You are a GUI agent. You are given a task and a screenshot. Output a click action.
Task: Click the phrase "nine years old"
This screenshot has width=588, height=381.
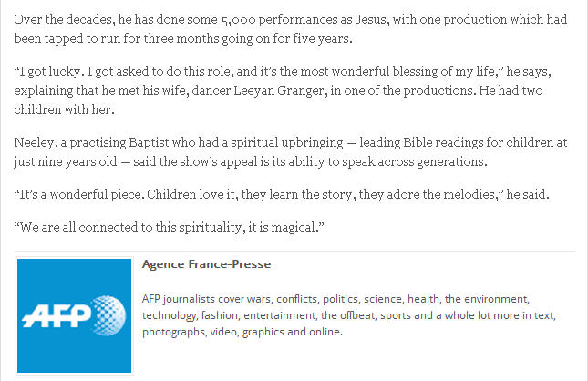click(x=80, y=162)
